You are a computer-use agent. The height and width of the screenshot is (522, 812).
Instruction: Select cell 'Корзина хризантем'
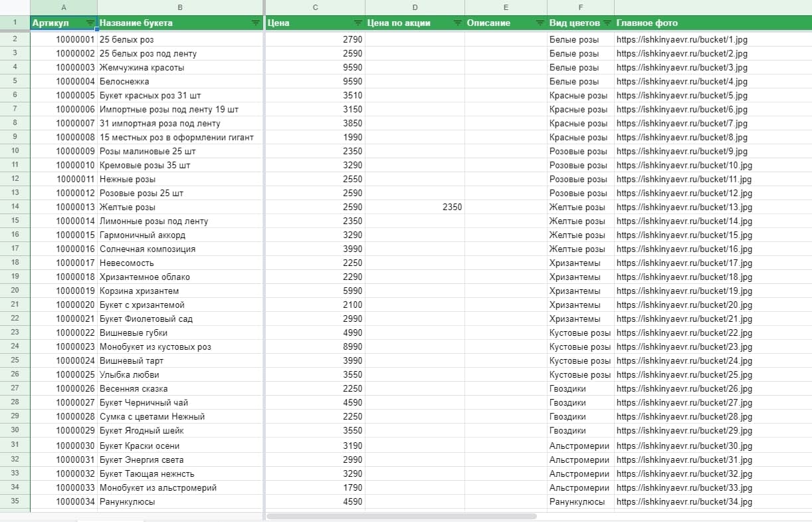(x=180, y=291)
